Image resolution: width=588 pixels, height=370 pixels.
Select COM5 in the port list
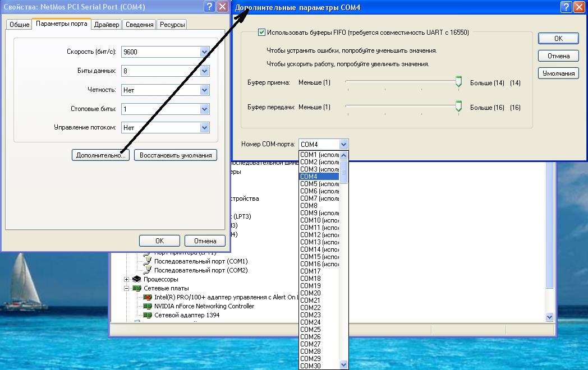[x=319, y=184]
